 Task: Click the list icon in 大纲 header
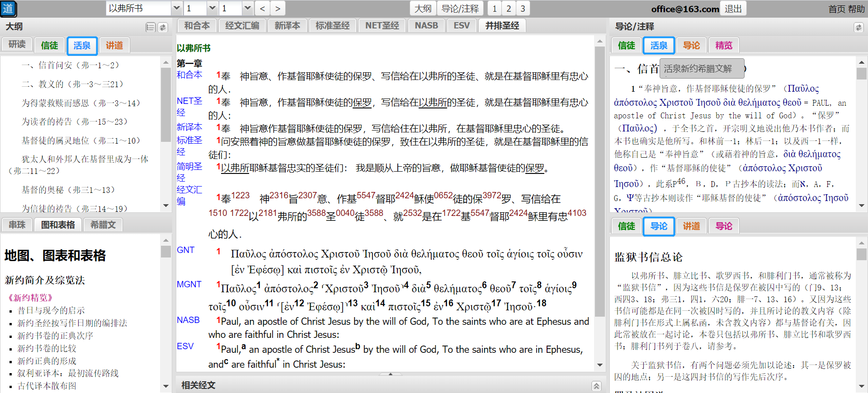[x=151, y=28]
